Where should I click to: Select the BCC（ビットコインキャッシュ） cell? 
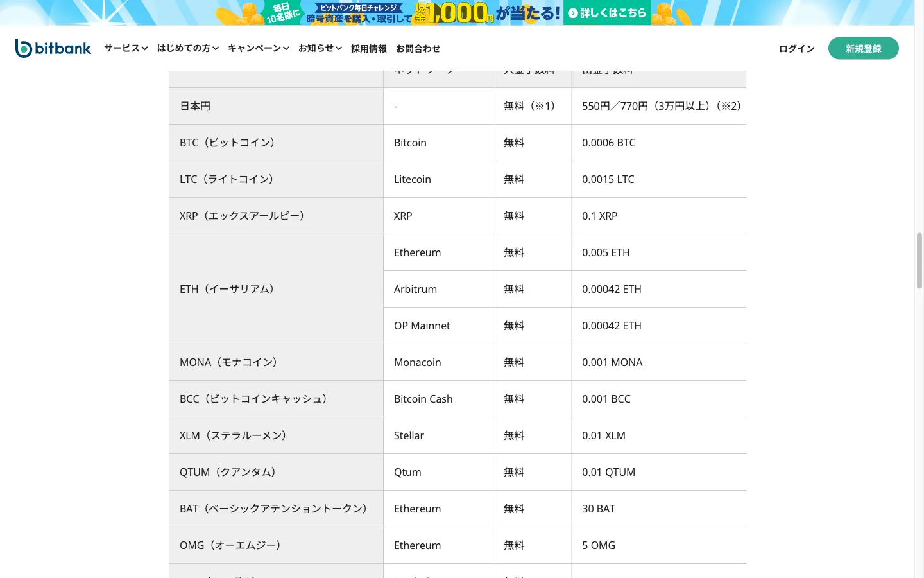277,399
